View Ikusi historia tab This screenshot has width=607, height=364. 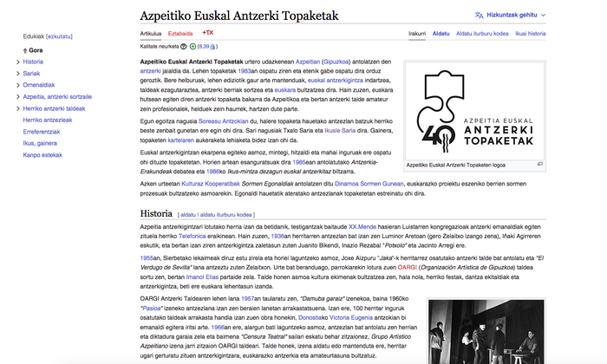click(531, 34)
